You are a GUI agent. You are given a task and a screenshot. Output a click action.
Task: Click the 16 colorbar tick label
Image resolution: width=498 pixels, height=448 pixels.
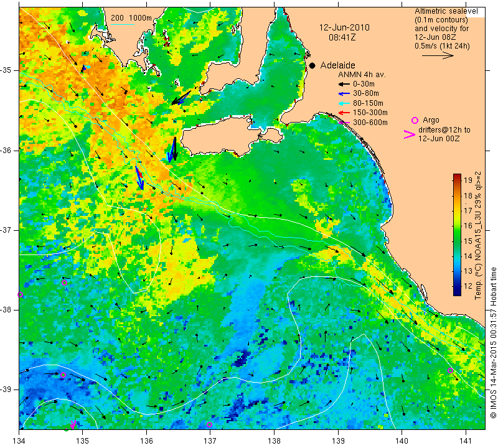pos(468,226)
